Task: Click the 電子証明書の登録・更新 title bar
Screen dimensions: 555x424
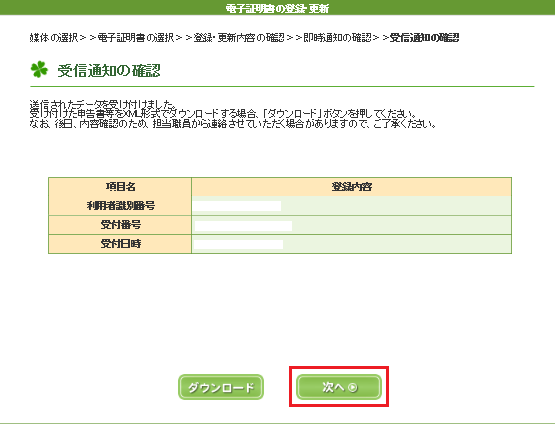Action: [278, 8]
